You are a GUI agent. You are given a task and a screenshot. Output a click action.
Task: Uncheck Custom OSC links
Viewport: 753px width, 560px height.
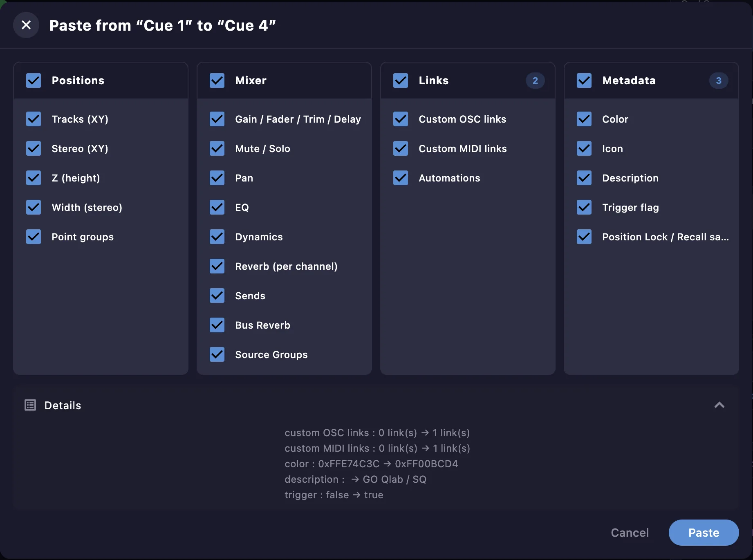click(x=401, y=119)
